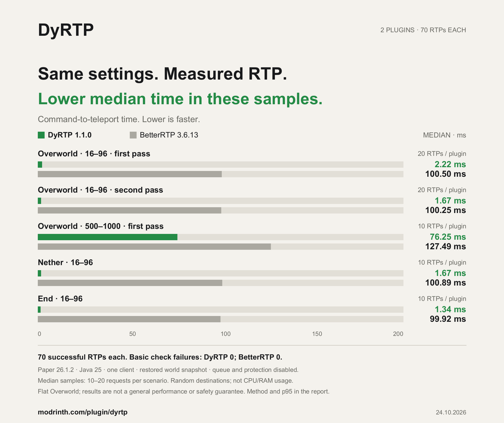Click 'Overworld · 16–96 · first pass' heading

pos(94,154)
